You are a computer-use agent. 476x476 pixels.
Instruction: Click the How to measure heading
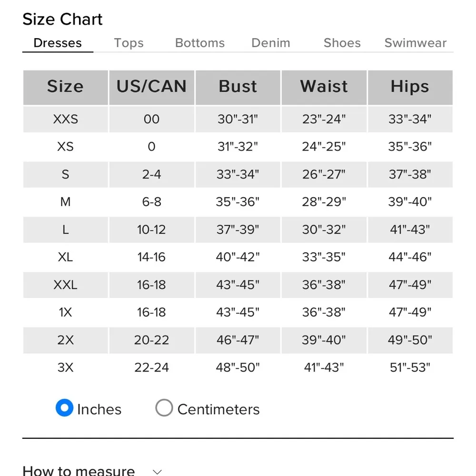click(79, 471)
